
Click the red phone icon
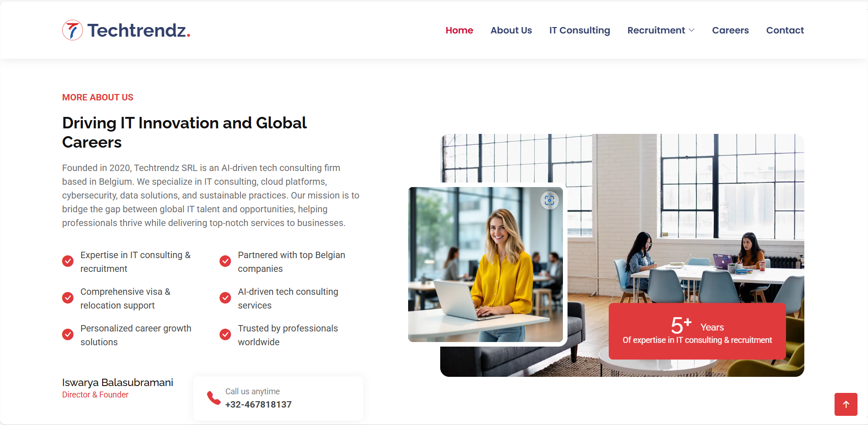(x=213, y=398)
